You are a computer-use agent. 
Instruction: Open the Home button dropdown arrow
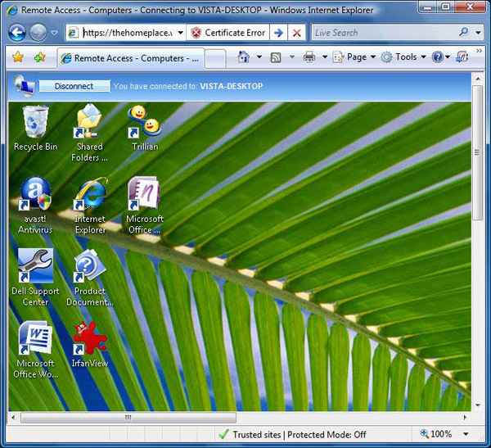tap(259, 57)
